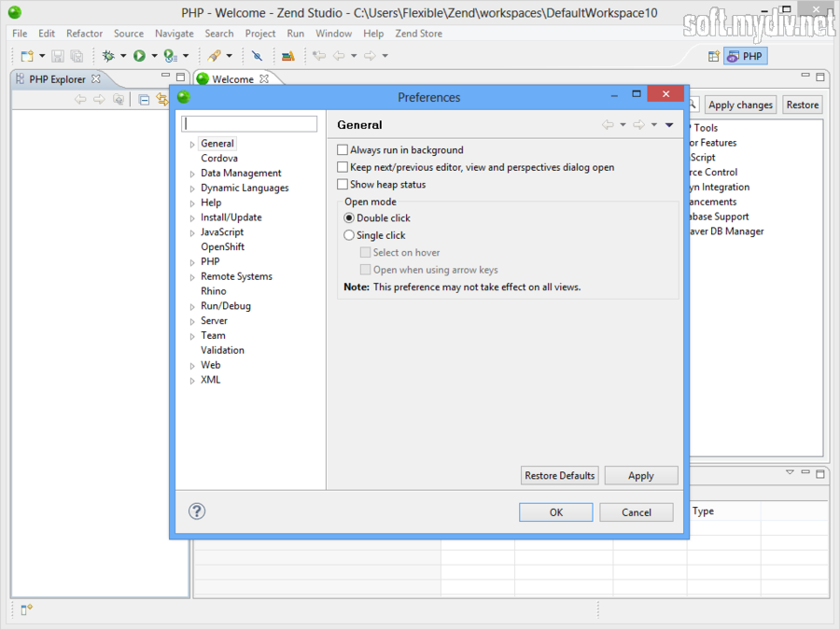Viewport: 840px width, 630px height.
Task: Enable Always run in background
Action: point(343,149)
